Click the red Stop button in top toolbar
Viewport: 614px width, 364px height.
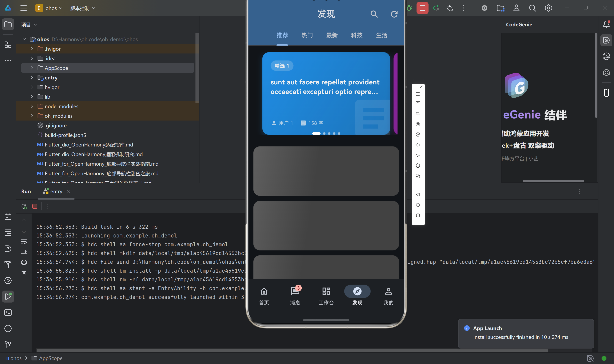click(422, 8)
